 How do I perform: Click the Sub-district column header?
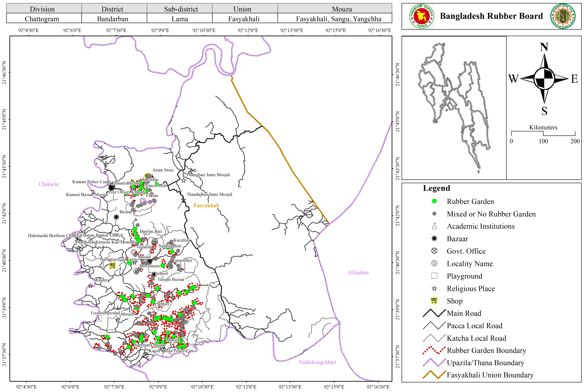point(181,9)
